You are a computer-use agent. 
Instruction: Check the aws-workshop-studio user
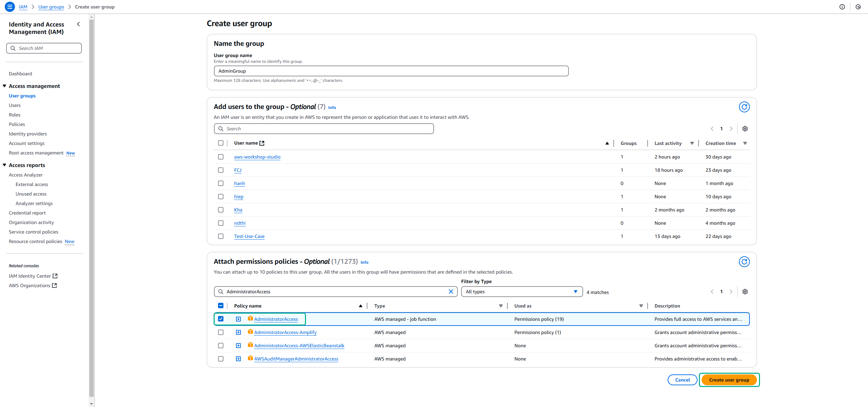(x=221, y=157)
